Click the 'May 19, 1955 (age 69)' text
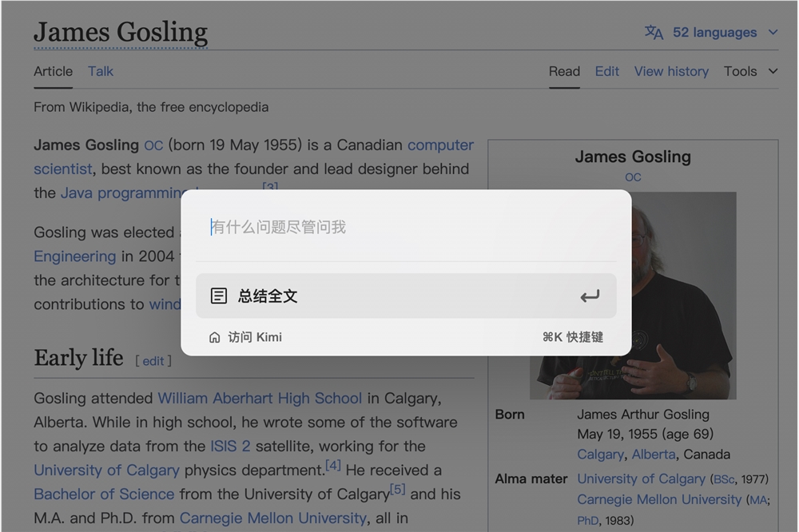This screenshot has height=532, width=799. point(645,435)
